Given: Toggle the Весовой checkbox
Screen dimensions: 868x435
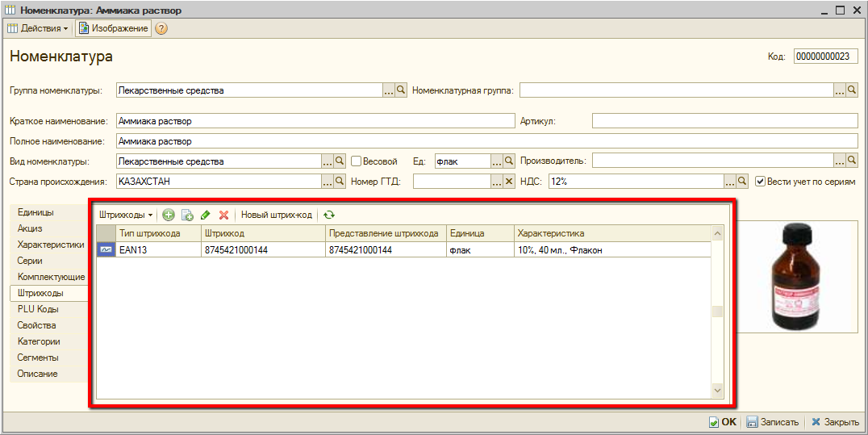Looking at the screenshot, I should pos(356,161).
